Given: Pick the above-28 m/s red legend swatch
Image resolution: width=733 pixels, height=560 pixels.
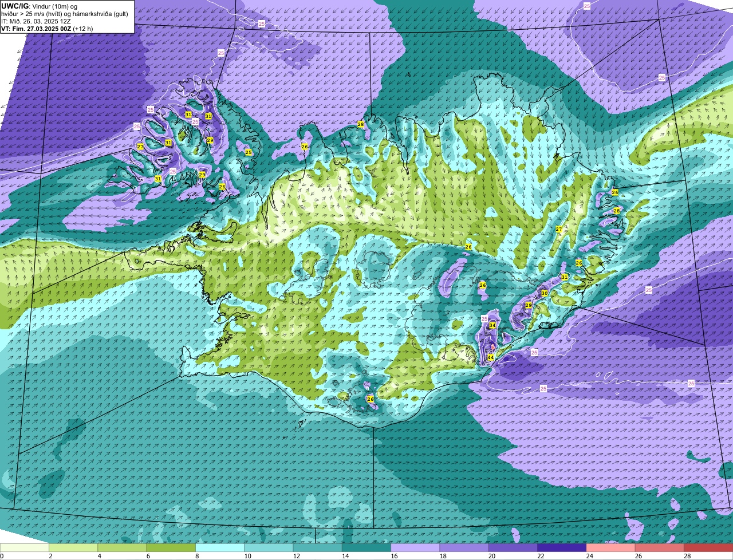Looking at the screenshot, I should (x=708, y=548).
